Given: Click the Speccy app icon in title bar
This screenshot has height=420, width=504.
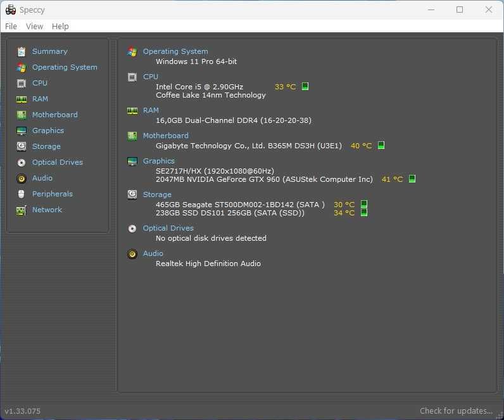Looking at the screenshot, I should pos(11,10).
